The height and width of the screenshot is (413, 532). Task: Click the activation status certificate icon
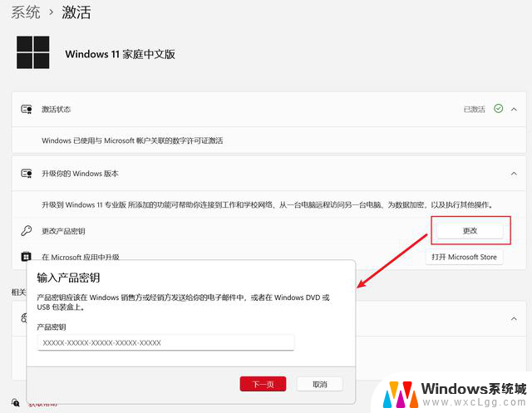pos(27,109)
